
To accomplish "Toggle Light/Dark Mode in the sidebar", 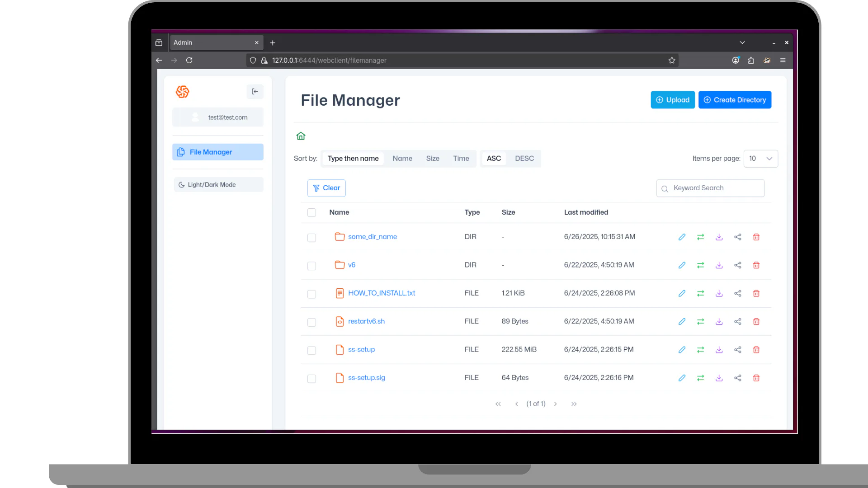I will click(218, 185).
